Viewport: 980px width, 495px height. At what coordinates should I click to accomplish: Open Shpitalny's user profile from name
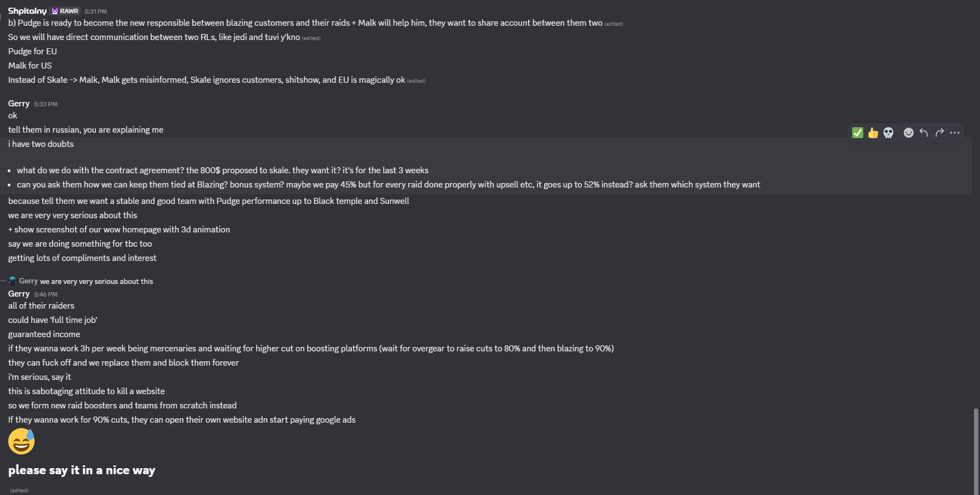27,11
